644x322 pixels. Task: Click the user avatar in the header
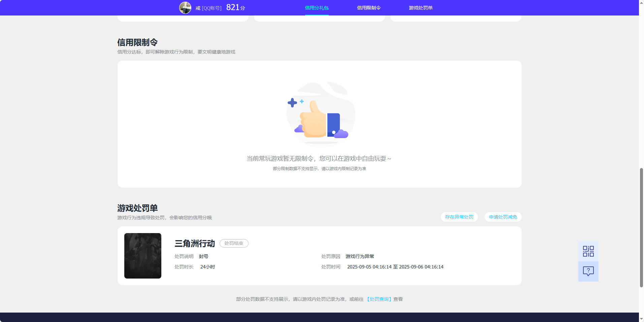pyautogui.click(x=185, y=7)
